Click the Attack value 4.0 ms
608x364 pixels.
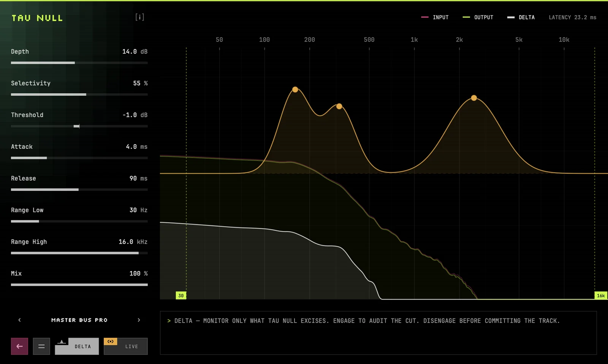point(136,147)
